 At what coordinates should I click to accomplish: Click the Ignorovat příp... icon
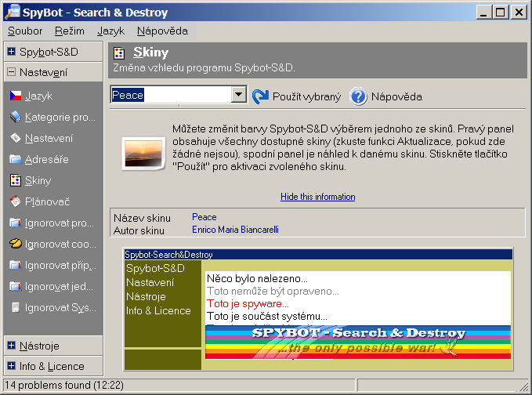pyautogui.click(x=15, y=265)
